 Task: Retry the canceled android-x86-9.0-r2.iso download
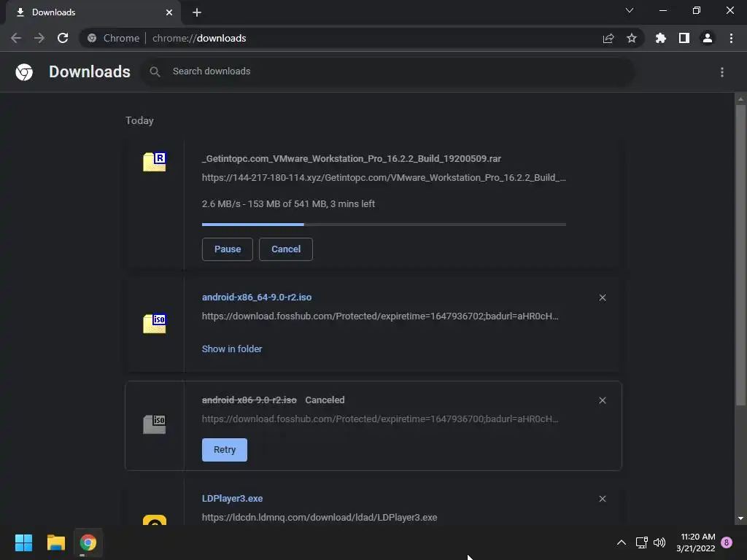tap(225, 449)
